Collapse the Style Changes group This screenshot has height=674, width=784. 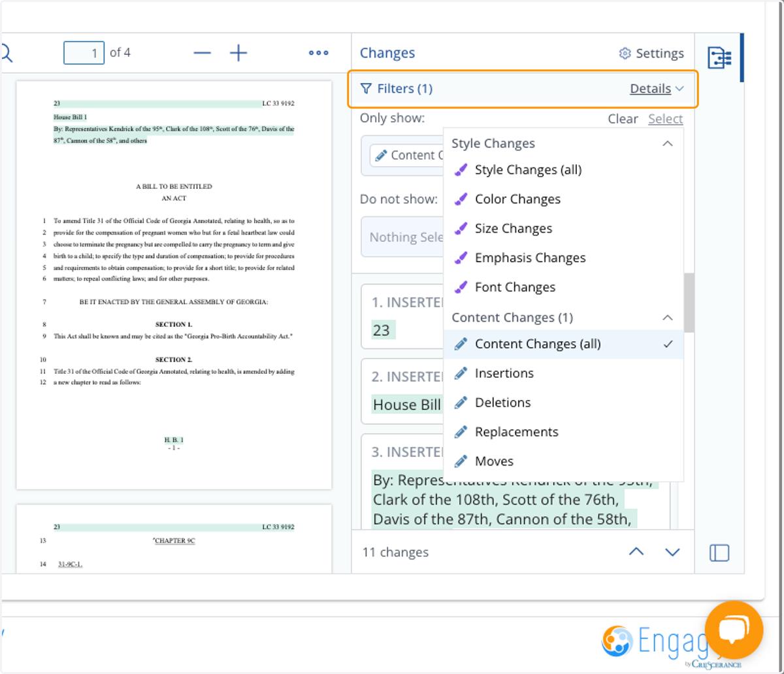[x=667, y=144]
